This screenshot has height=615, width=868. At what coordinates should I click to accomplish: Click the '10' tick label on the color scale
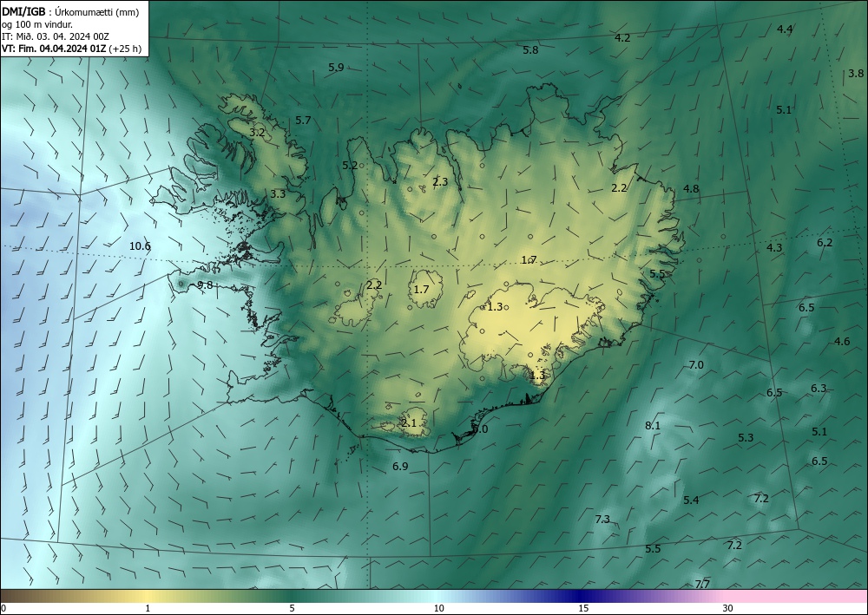[438, 609]
